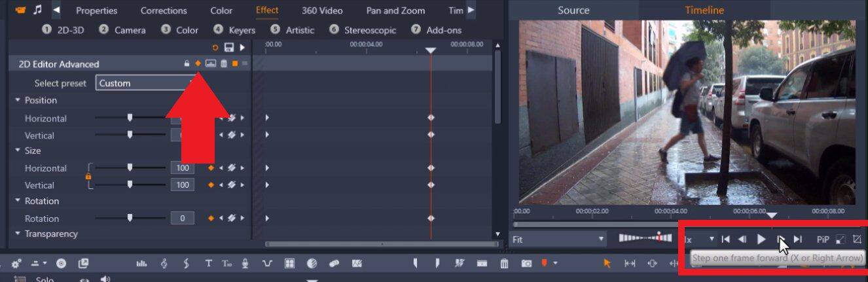
Task: Step one frame back in preview
Action: pos(742,239)
